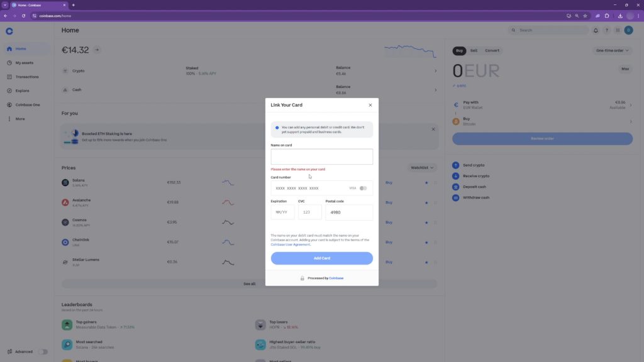Click the Postal code field

pos(349,212)
